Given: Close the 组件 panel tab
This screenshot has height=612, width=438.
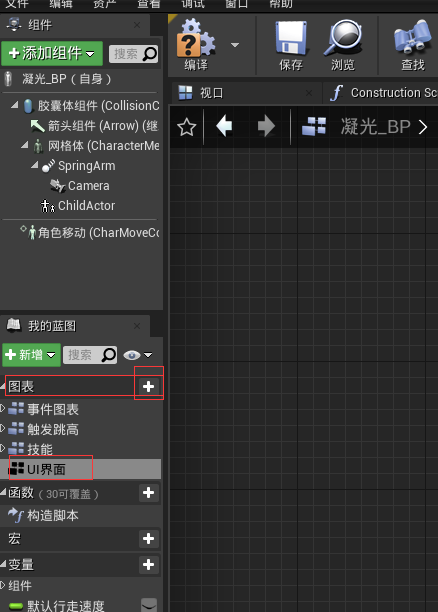Looking at the screenshot, I should pos(137,25).
